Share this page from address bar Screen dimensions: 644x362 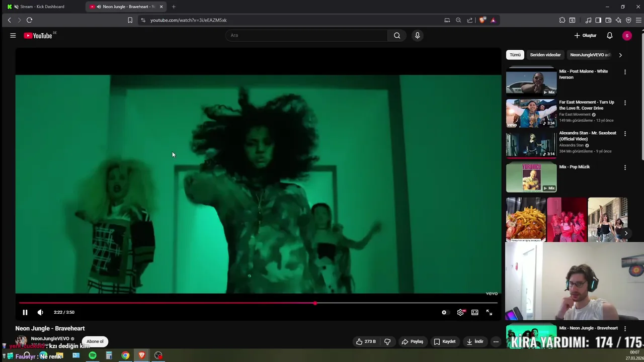pyautogui.click(x=470, y=20)
